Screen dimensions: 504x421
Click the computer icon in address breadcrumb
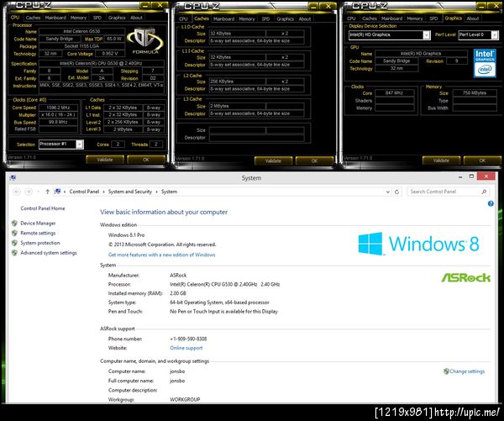click(x=57, y=192)
